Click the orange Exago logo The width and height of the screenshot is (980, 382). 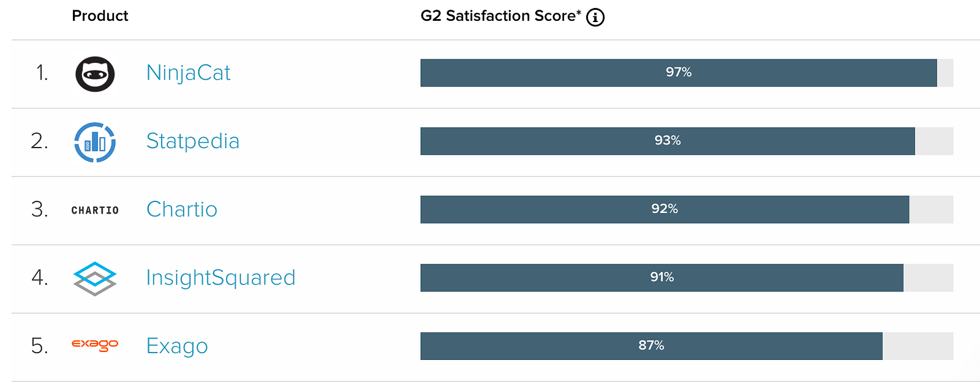(x=95, y=345)
